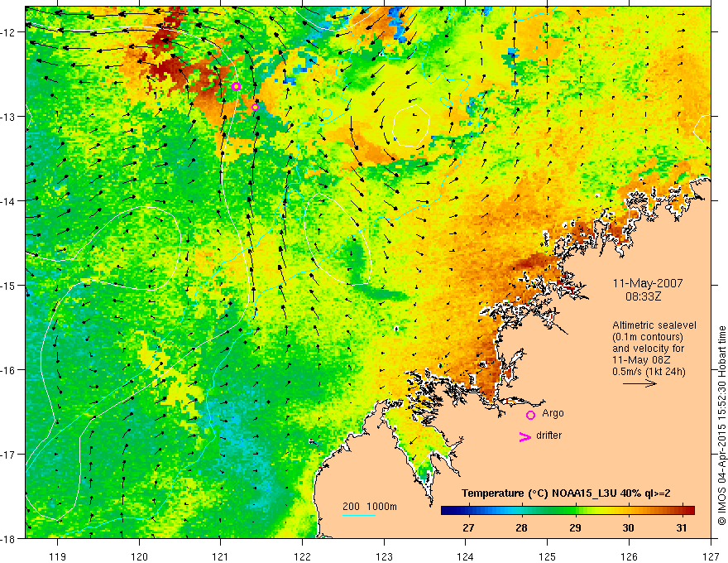Click the longitude label 119
Screen dimensions: 728x563
(x=57, y=556)
